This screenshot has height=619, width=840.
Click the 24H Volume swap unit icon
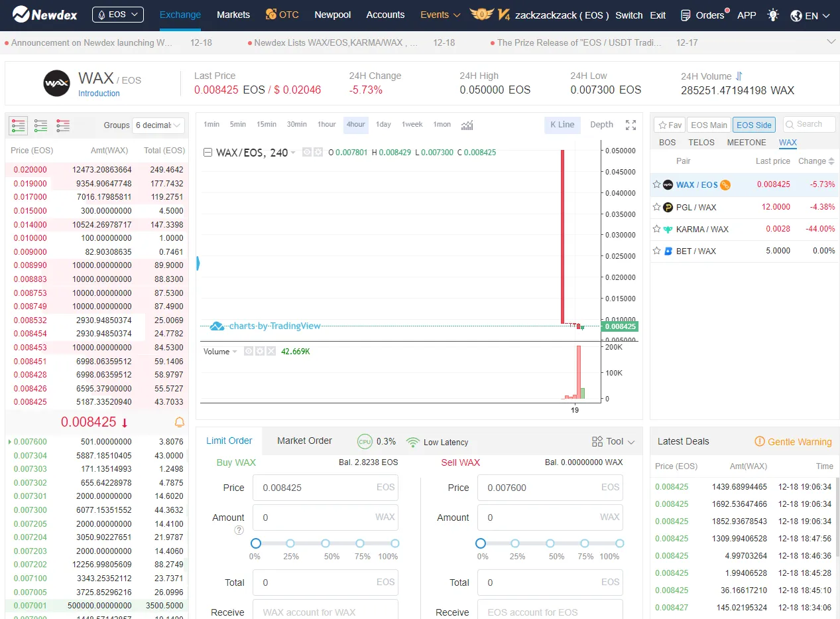(739, 76)
